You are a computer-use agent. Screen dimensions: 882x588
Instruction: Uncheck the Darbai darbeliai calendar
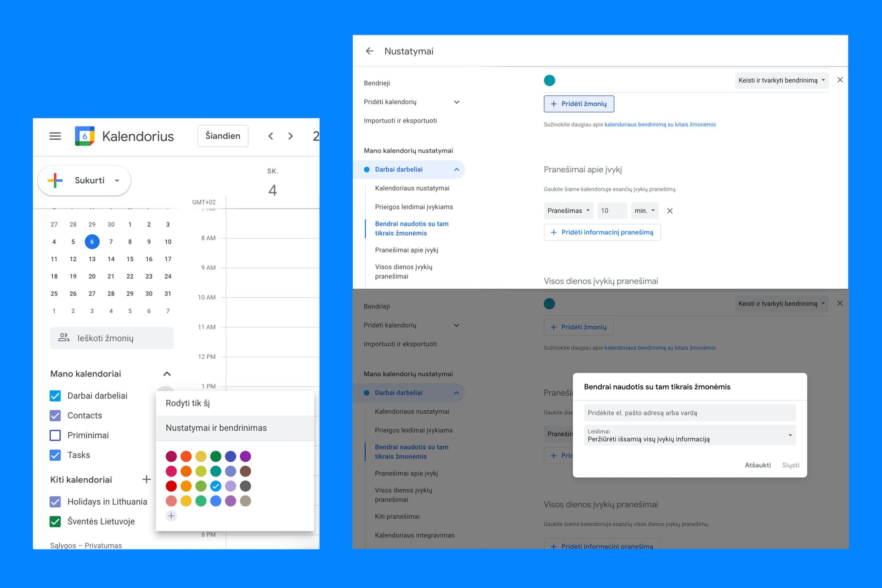[x=55, y=396]
